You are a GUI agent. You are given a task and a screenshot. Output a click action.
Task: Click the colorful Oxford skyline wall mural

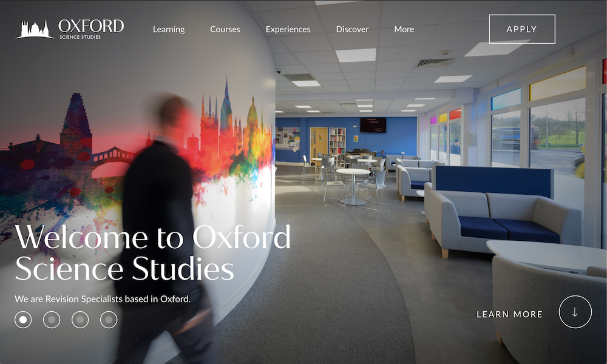click(135, 155)
